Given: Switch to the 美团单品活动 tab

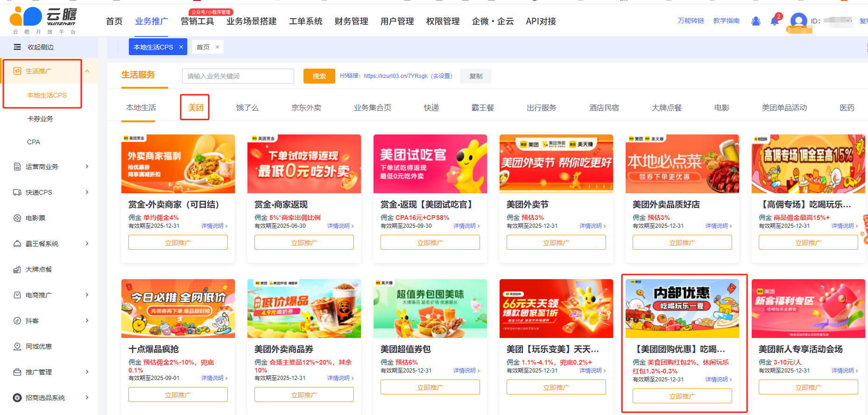Looking at the screenshot, I should [784, 107].
